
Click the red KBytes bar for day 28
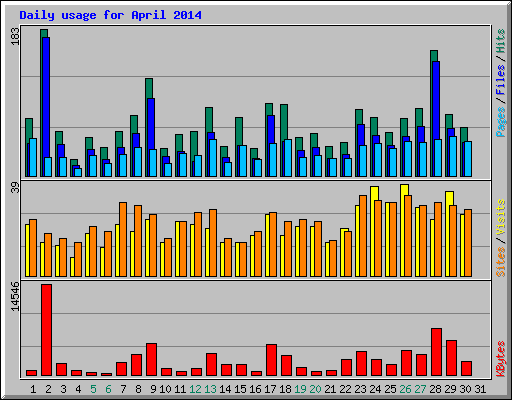pyautogui.click(x=436, y=352)
